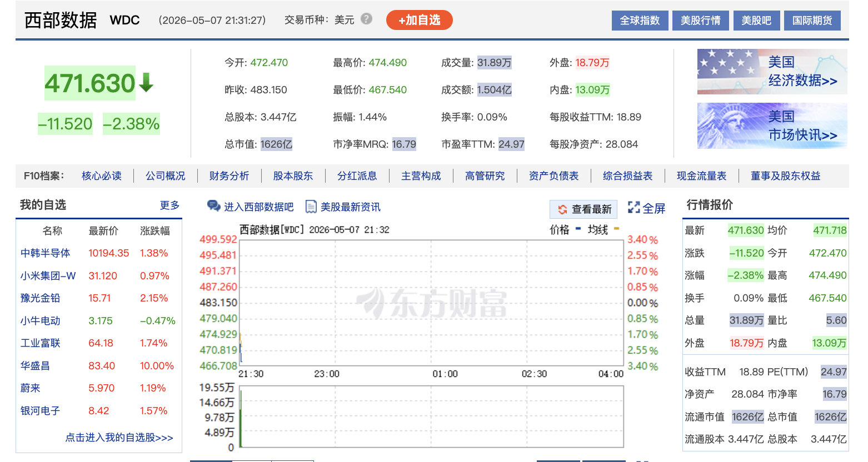Viewport: 868px width, 462px height.
Task: Open 小米集团-W in watchlist
Action: (x=48, y=276)
